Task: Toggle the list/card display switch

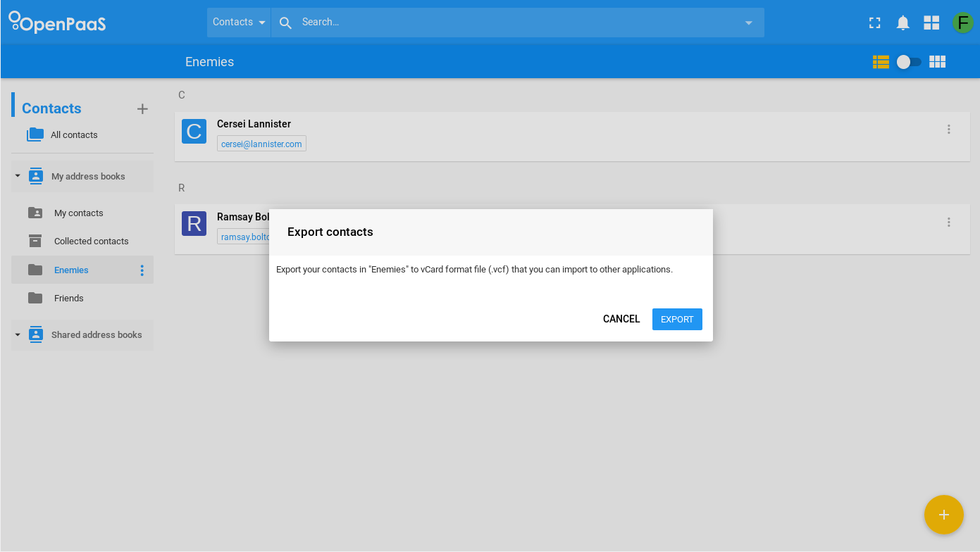Action: (909, 62)
